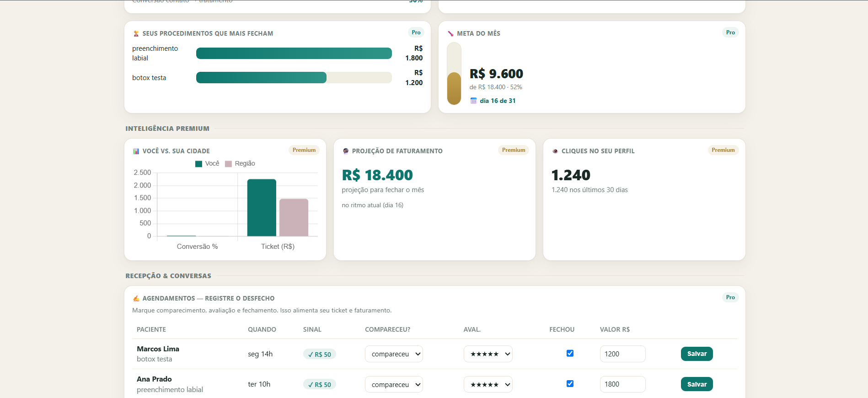The width and height of the screenshot is (868, 398).
Task: Click the Premium badge on Projeção de Faturamento
Action: (514, 150)
